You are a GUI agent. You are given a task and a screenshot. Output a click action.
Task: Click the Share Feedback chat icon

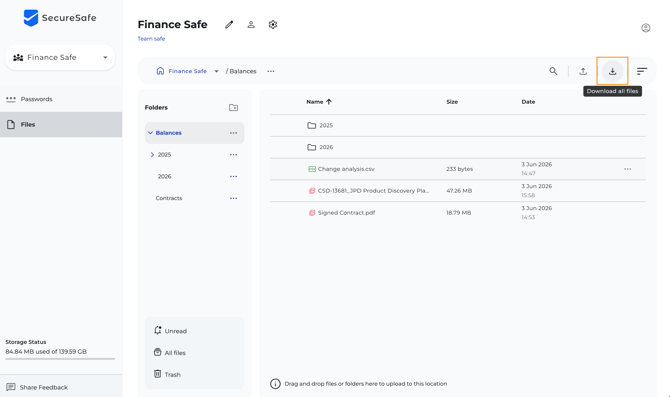11,387
